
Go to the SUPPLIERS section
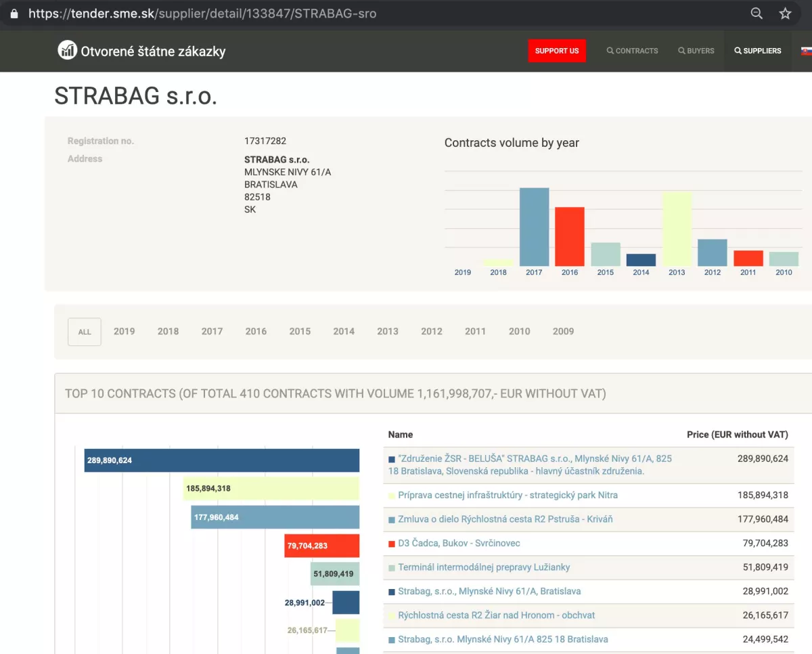click(757, 51)
